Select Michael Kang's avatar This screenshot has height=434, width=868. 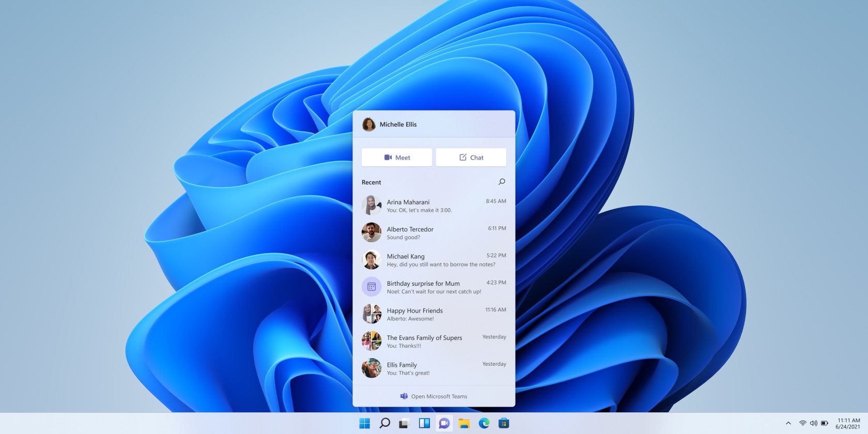pyautogui.click(x=371, y=260)
